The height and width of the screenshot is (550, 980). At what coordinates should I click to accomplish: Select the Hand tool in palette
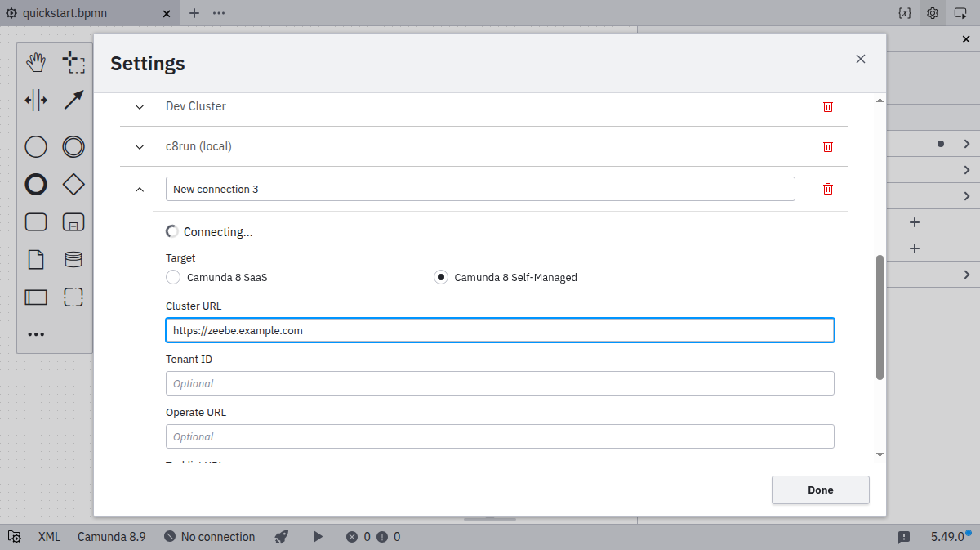click(x=36, y=62)
